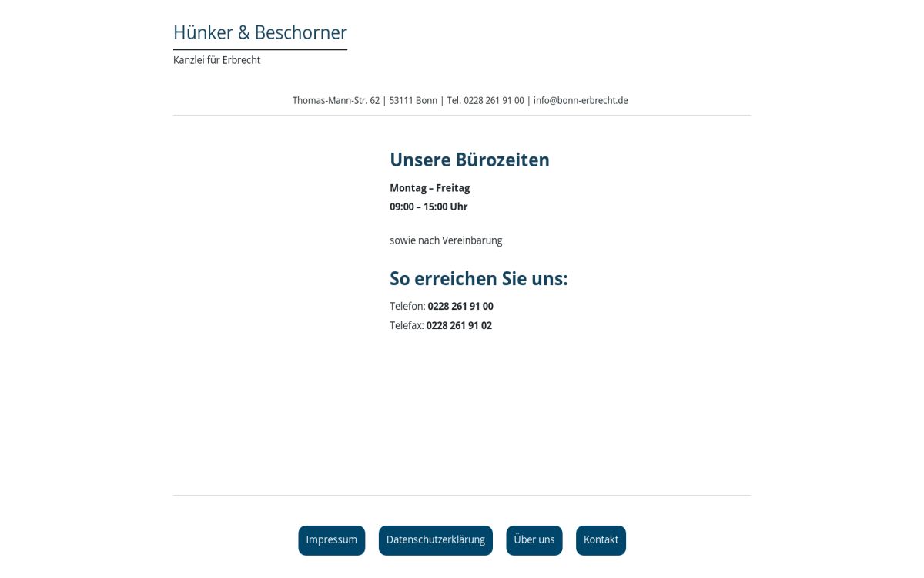This screenshot has height=578, width=924.
Task: Click the Hünker & Beschorner logo
Action: point(259,32)
